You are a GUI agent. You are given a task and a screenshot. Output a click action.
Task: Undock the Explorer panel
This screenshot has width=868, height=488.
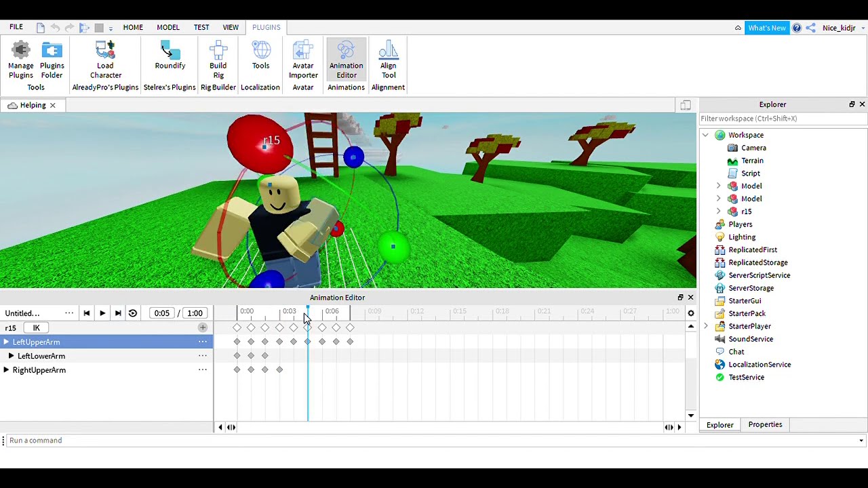(852, 104)
